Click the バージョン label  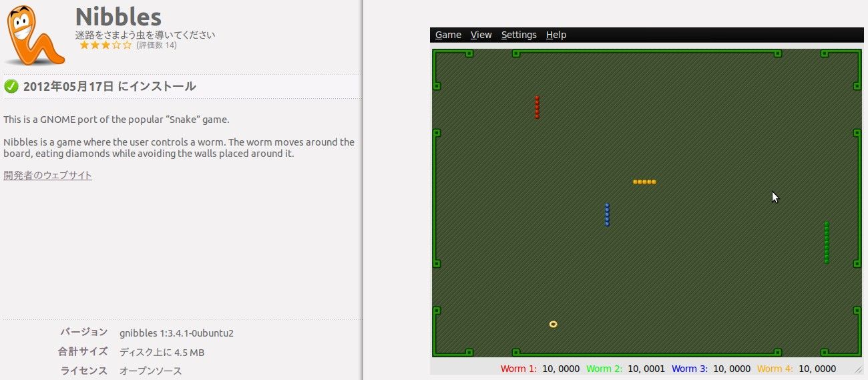[84, 332]
